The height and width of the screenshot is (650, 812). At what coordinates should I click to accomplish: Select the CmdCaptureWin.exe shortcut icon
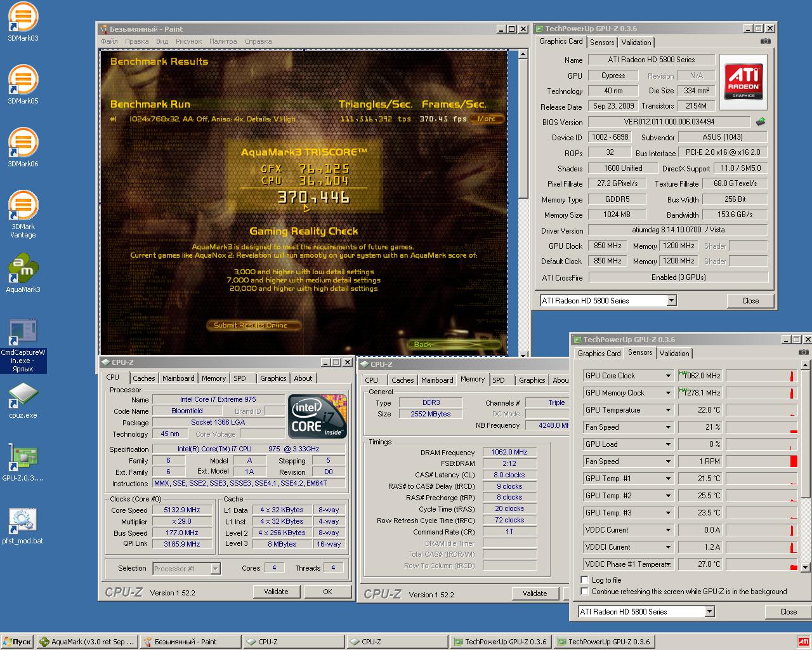tap(23, 346)
